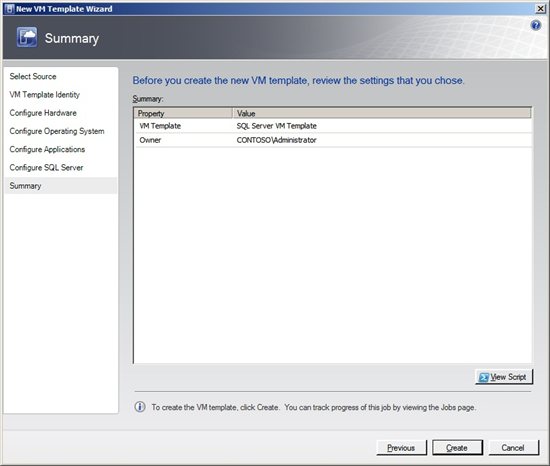Go to the Select Source step

(x=33, y=76)
